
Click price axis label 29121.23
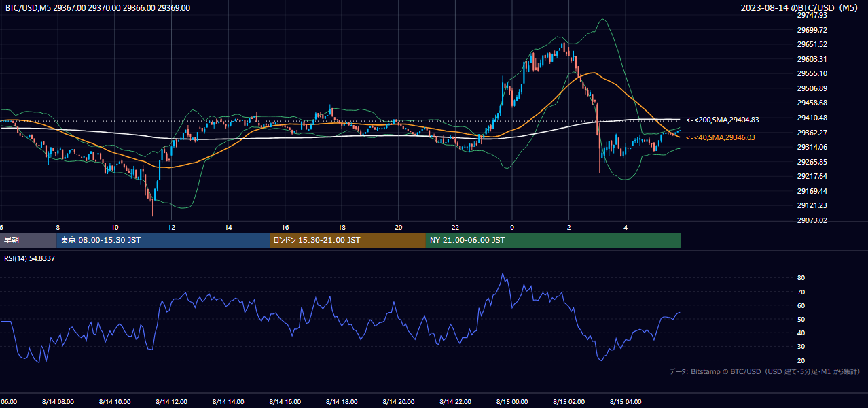coord(812,205)
